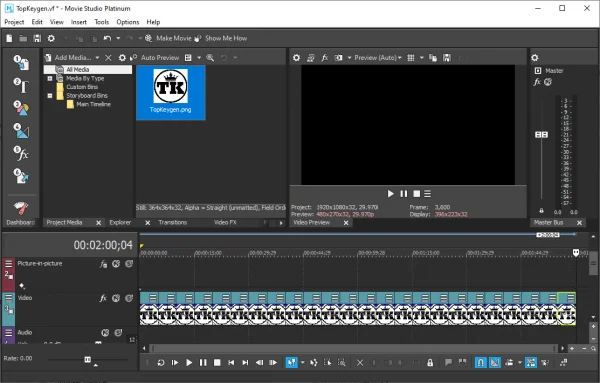Screen dimensions: 600x383
Task: Collapse the Storyboard Bins node
Action: pyautogui.click(x=50, y=96)
